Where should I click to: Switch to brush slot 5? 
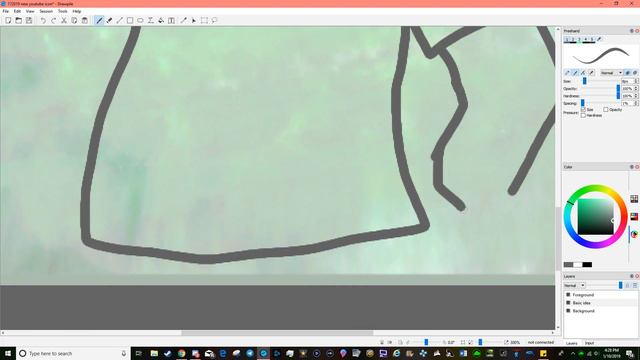(592, 40)
